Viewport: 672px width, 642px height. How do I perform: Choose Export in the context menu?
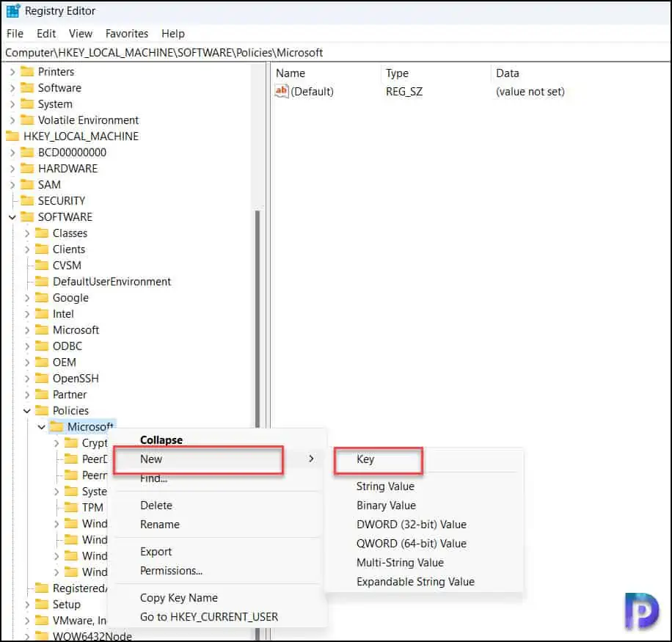pyautogui.click(x=156, y=552)
